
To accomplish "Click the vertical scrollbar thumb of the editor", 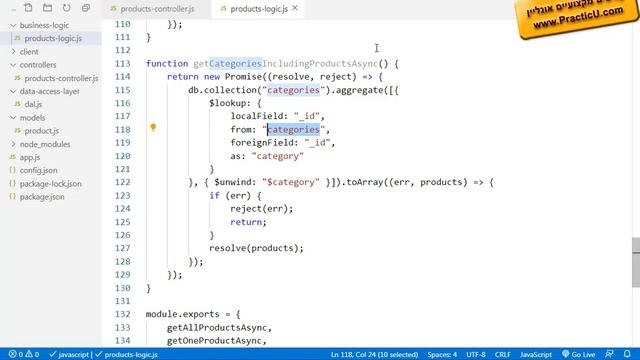I will (x=636, y=262).
